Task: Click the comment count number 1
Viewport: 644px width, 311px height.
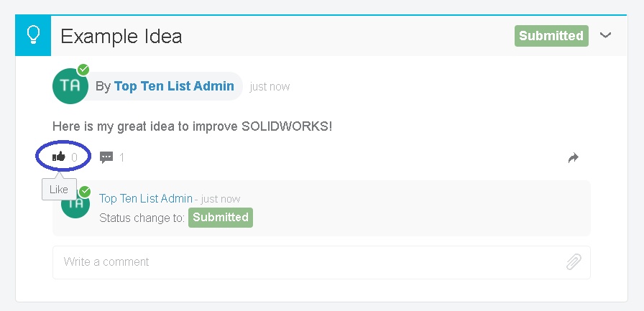Action: point(122,157)
